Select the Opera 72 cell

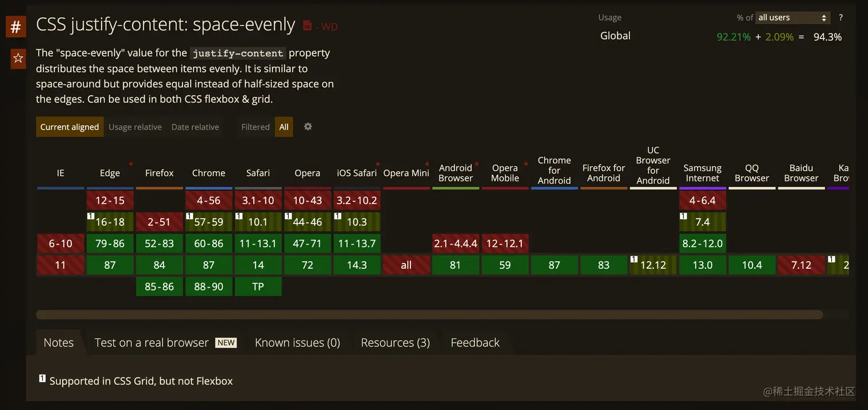[x=308, y=265]
